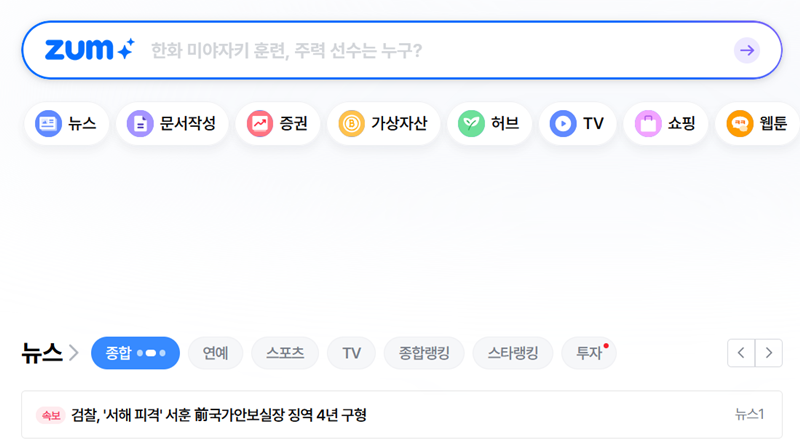The width and height of the screenshot is (800, 445).
Task: Go to next news tabs with right arrow
Action: [769, 353]
